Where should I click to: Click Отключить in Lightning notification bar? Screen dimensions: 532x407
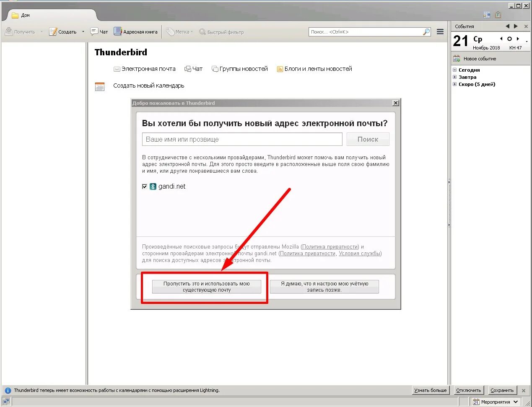469,390
